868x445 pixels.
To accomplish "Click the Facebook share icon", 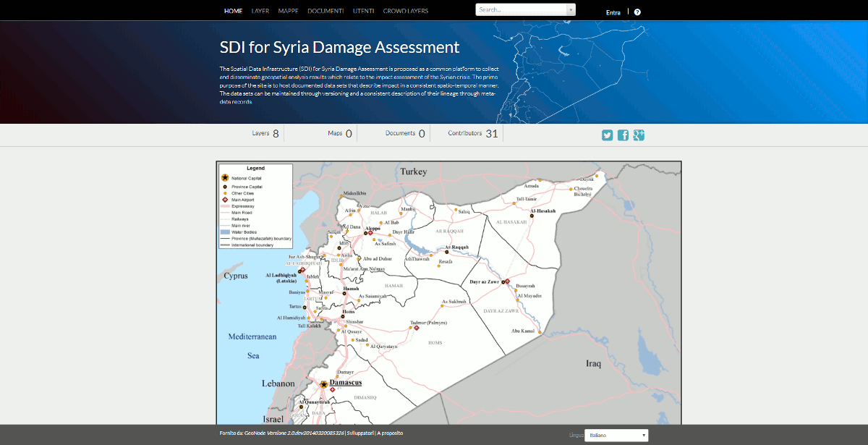I will click(623, 135).
